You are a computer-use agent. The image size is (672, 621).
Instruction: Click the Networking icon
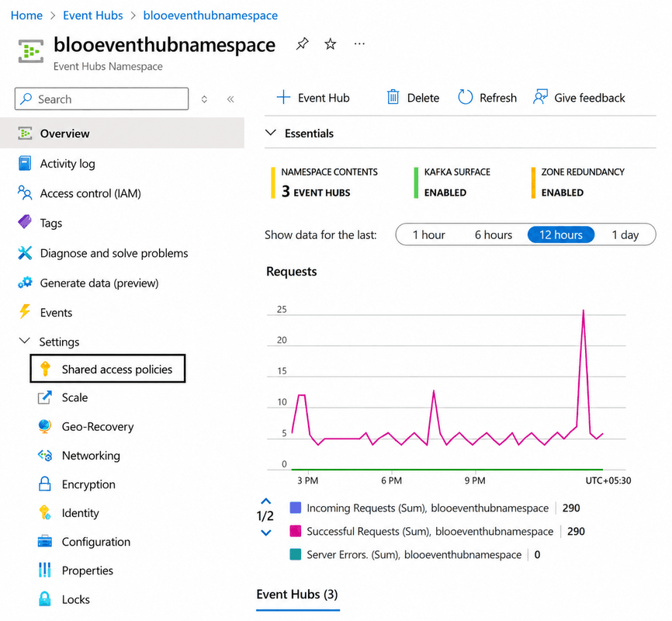(45, 455)
